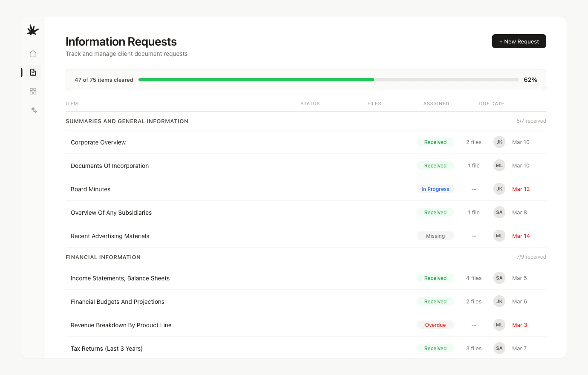Collapse the FINANCIAL INFORMATION section

[103, 257]
